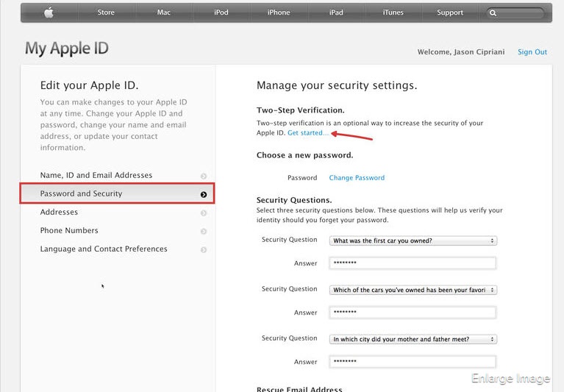Click the search magnifier icon
Viewport: 564px width, 392px height.
click(493, 13)
